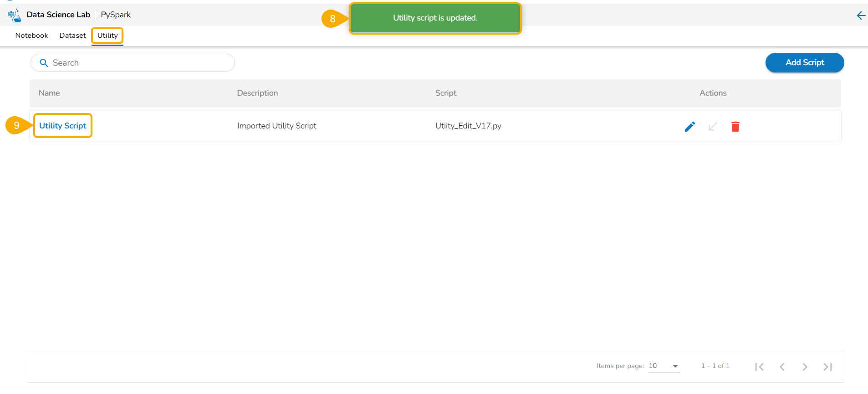The height and width of the screenshot is (394, 868).
Task: Click the back arrow icon
Action: point(861,15)
